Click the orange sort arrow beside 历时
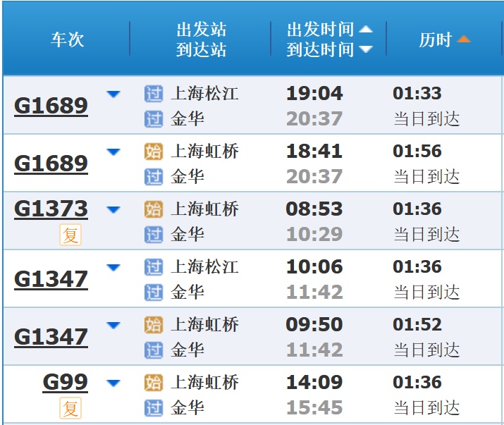504x425 pixels. [x=463, y=39]
